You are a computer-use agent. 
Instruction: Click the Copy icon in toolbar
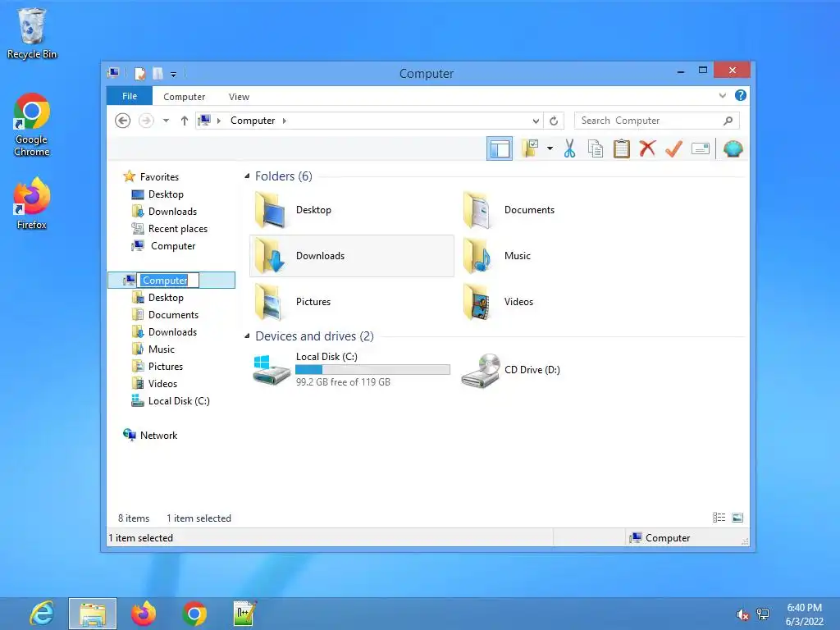[x=596, y=148]
